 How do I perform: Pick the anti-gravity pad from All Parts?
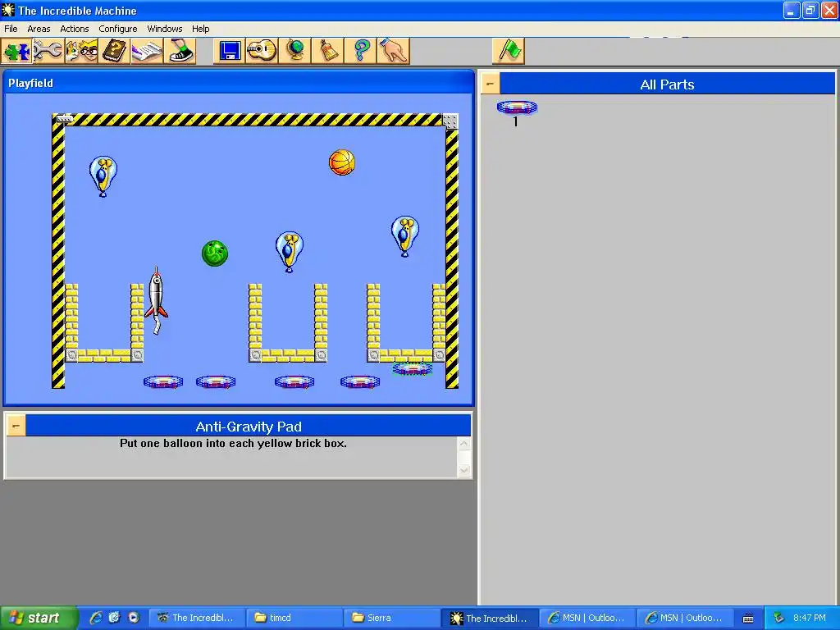(517, 107)
